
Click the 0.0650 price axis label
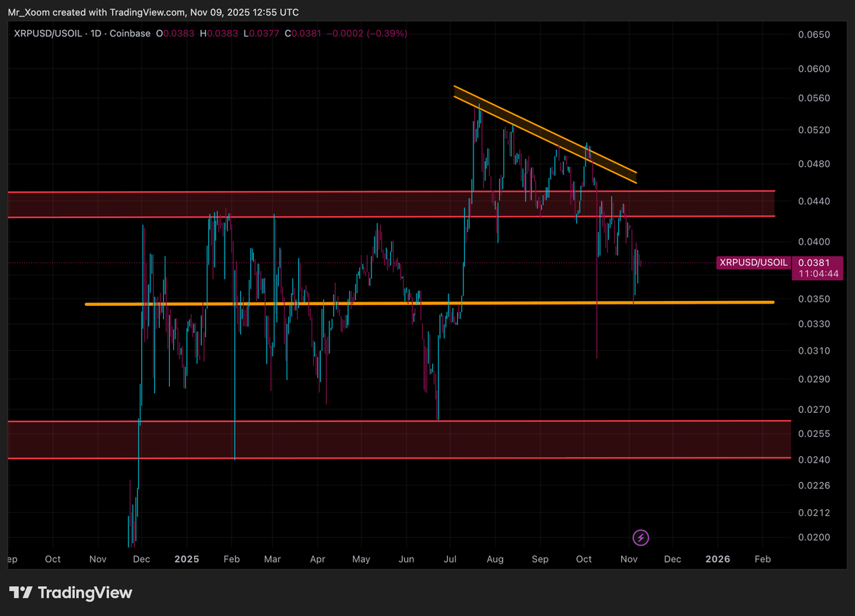pyautogui.click(x=814, y=34)
